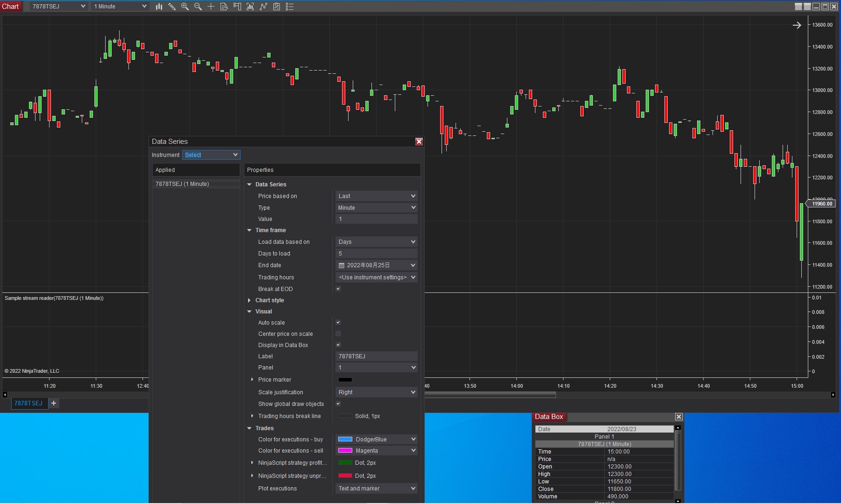Click the 11960.00 price marker on axis

[x=822, y=204]
